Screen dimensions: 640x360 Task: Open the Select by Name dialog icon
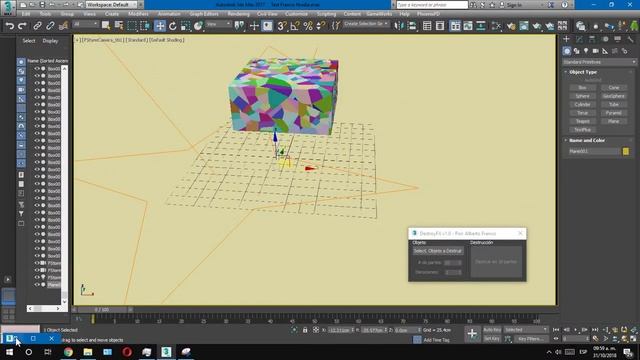click(x=119, y=26)
